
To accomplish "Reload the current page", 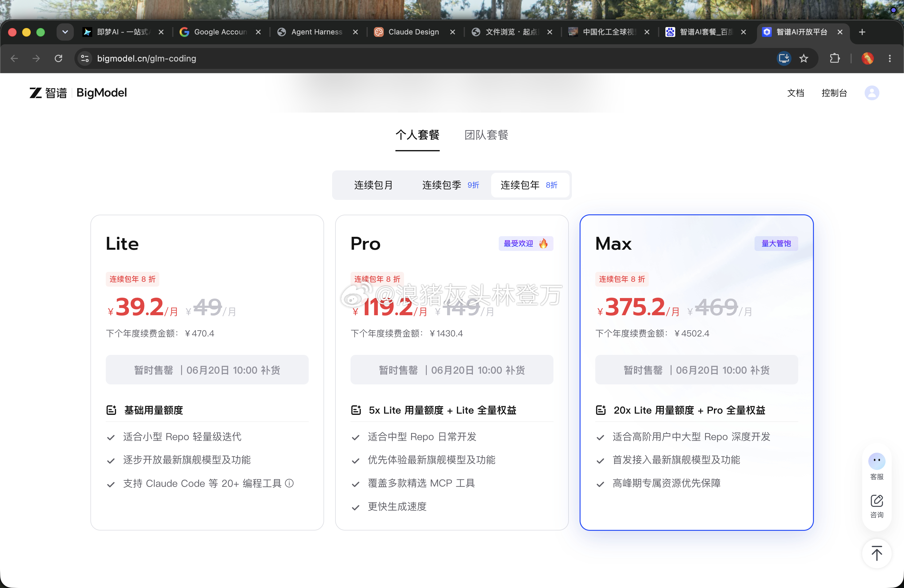I will 58,58.
